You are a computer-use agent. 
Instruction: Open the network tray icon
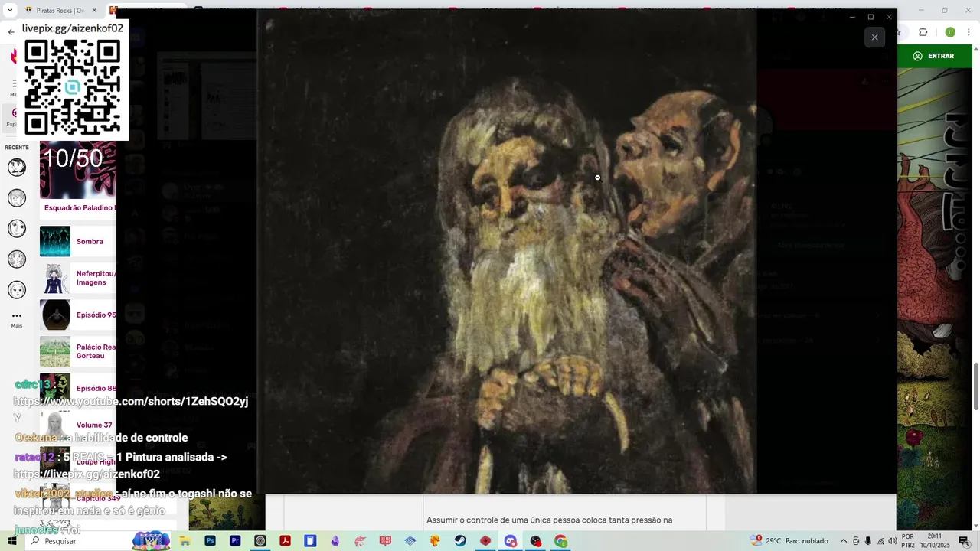coord(880,541)
